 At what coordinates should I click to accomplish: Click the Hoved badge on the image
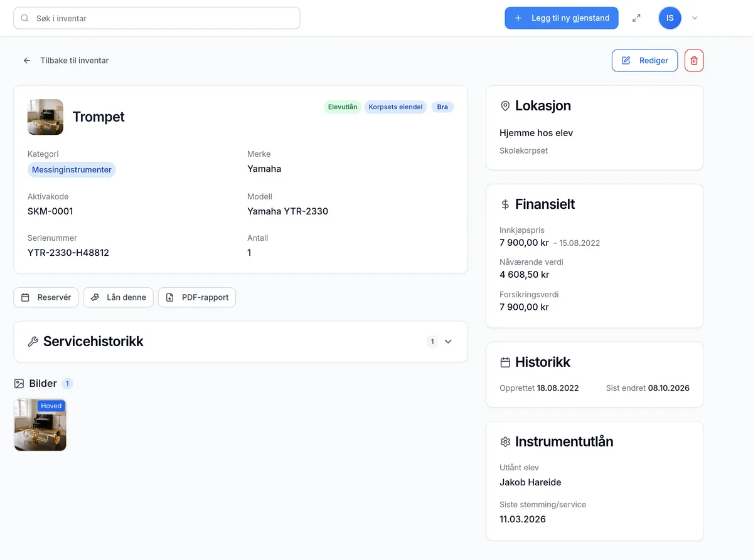[x=51, y=406]
